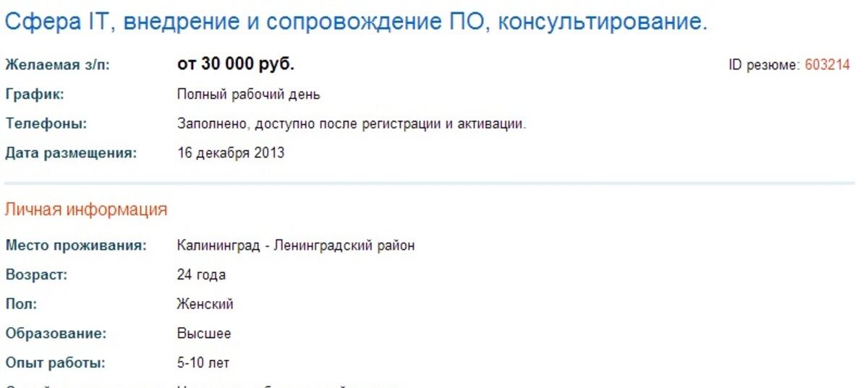Screen dimensions: 868x388
Task: Click the Дата размещения label
Action: click(71, 153)
